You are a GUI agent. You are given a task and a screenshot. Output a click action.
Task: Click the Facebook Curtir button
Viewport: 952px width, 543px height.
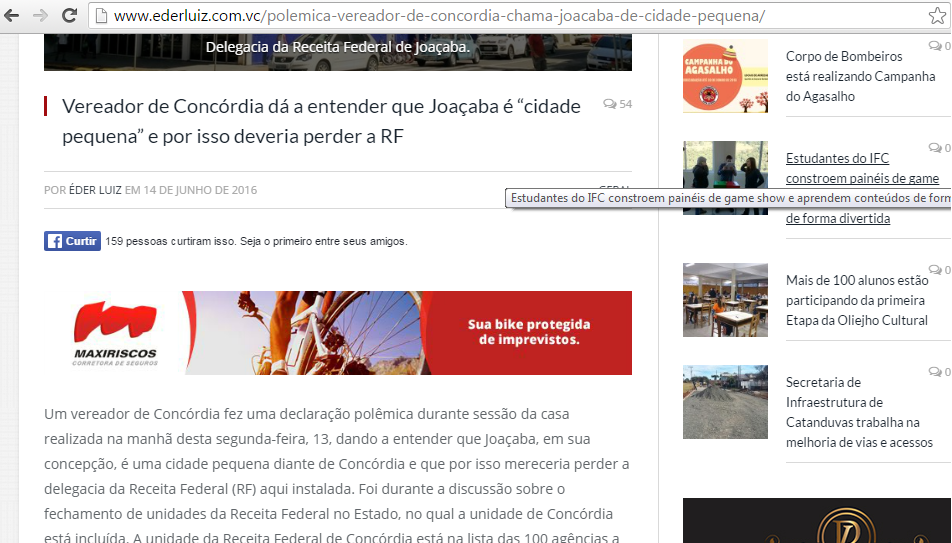72,241
